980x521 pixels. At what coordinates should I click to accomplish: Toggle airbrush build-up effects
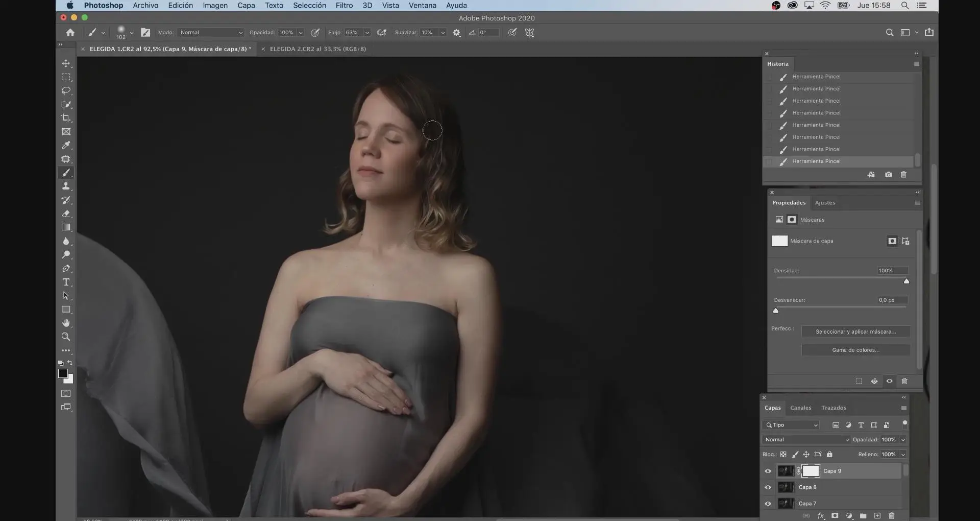coord(382,33)
